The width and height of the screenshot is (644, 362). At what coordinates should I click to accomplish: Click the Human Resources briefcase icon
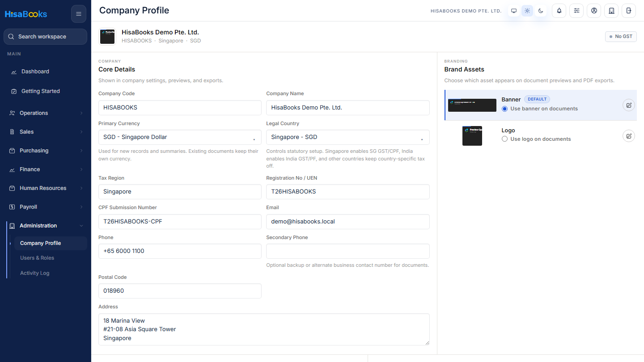(12, 188)
